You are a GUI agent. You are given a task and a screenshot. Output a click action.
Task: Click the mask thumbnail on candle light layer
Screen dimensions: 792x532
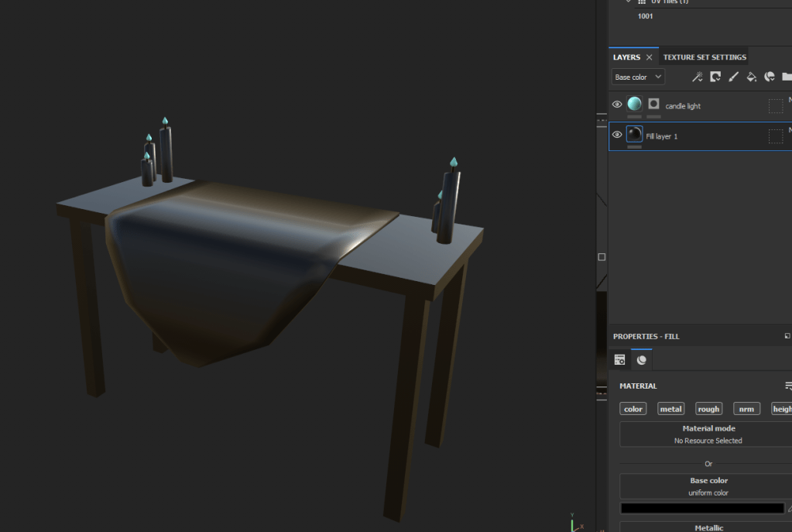click(x=654, y=105)
